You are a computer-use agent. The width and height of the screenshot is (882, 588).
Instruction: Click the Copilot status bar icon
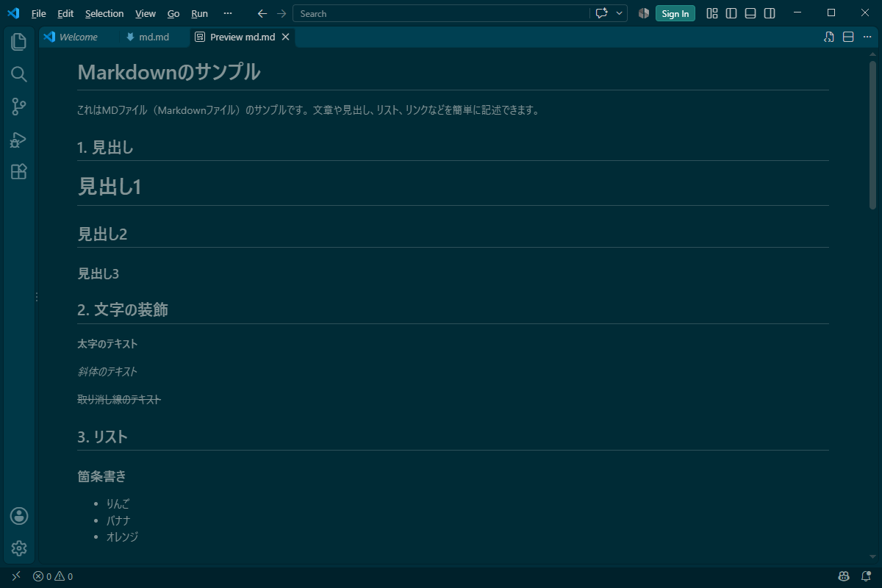click(x=845, y=577)
